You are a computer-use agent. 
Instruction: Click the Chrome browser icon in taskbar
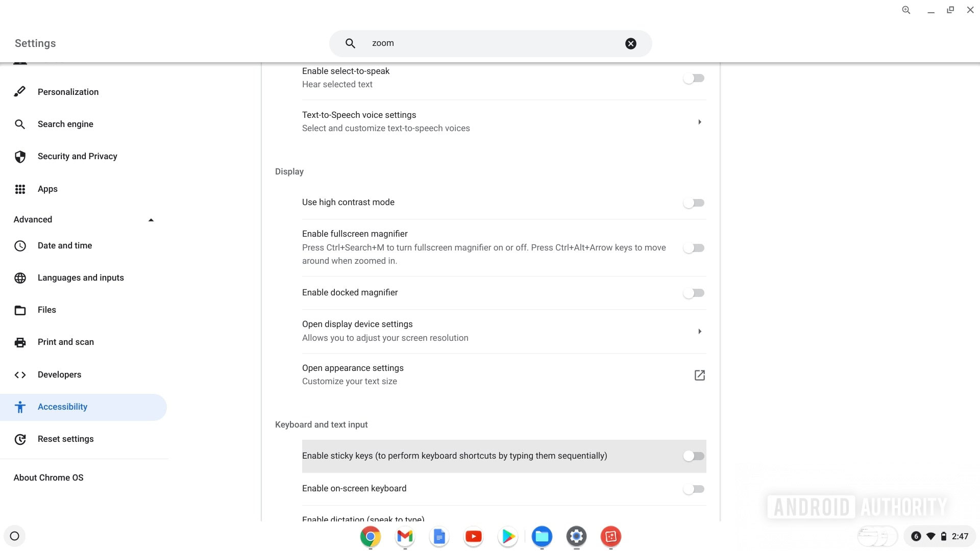370,536
